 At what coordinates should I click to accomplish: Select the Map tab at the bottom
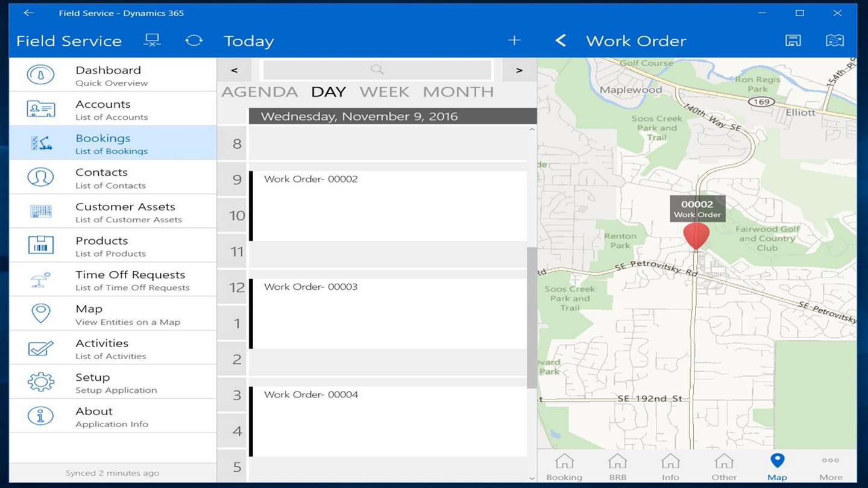[777, 468]
